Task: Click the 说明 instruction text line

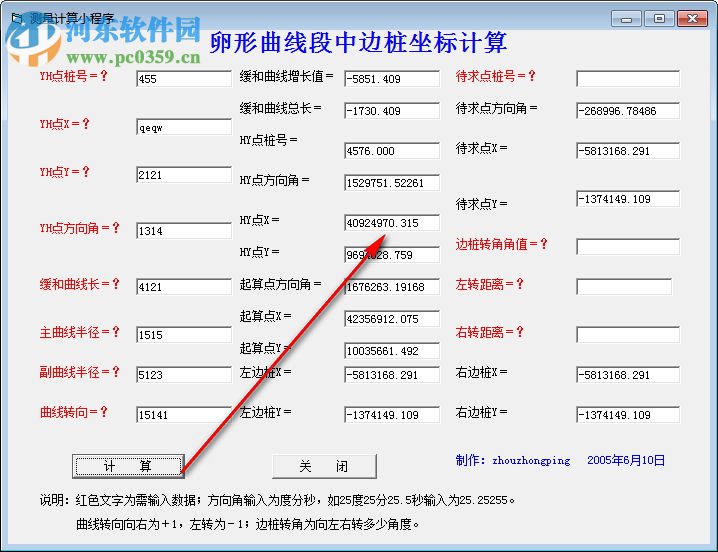Action: click(277, 500)
